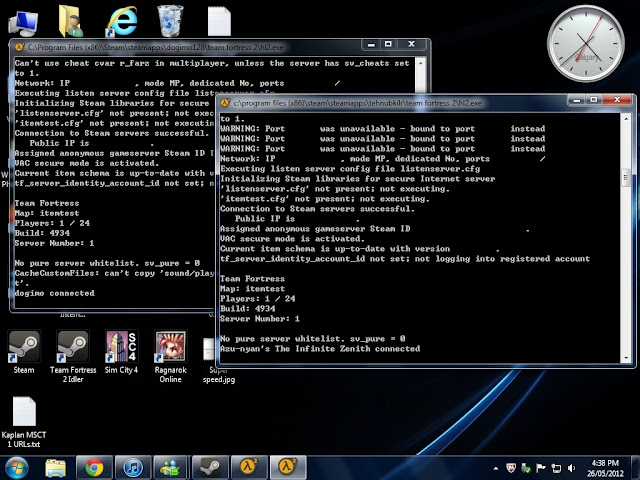Viewport: 640px width, 480px height.
Task: Click 'Team Fortress' heading in front console
Action: click(252, 279)
